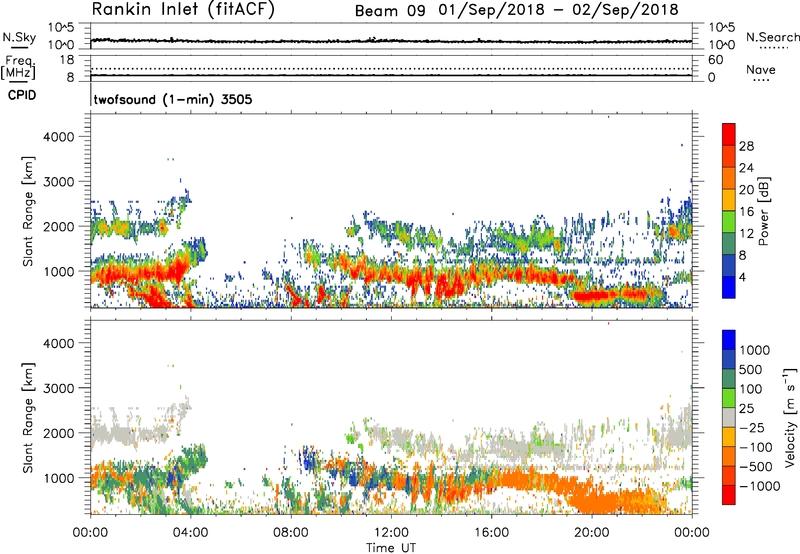Click the '1000' value on velocity scale
The width and height of the screenshot is (800, 554).
pyautogui.click(x=754, y=350)
